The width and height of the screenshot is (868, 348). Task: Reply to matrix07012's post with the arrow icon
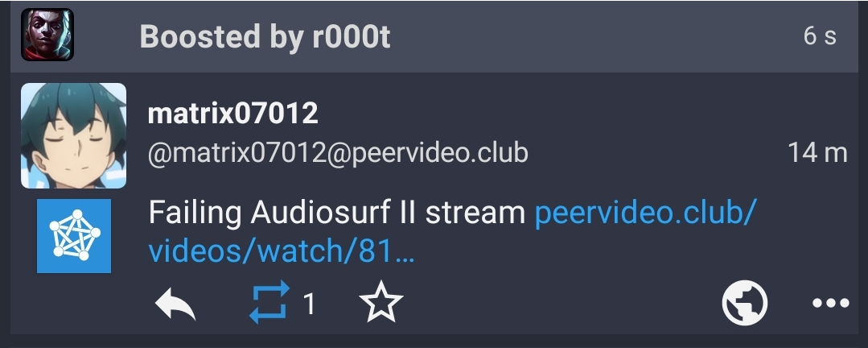(175, 304)
